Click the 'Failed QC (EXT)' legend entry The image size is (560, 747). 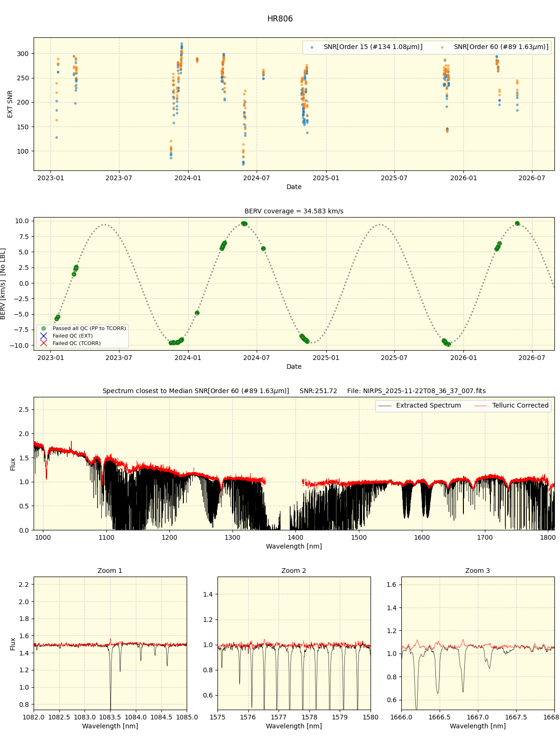tap(72, 336)
